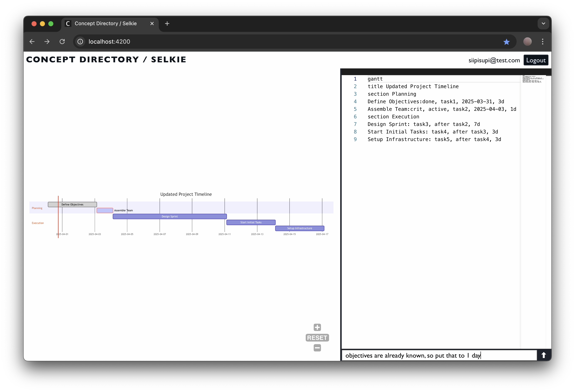The width and height of the screenshot is (575, 392).
Task: Click the Setup Infrastructure code line
Action: (434, 139)
